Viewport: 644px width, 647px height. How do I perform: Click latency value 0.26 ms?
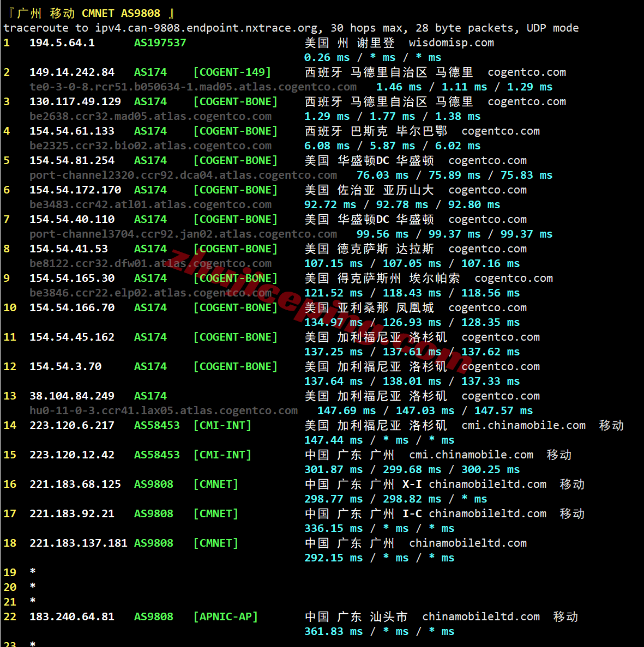click(x=327, y=57)
